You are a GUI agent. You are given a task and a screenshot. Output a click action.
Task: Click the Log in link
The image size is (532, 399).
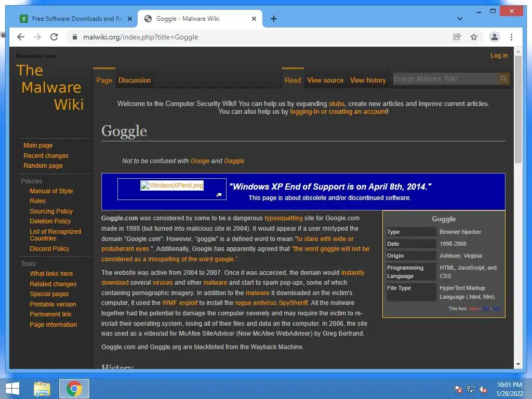[499, 55]
